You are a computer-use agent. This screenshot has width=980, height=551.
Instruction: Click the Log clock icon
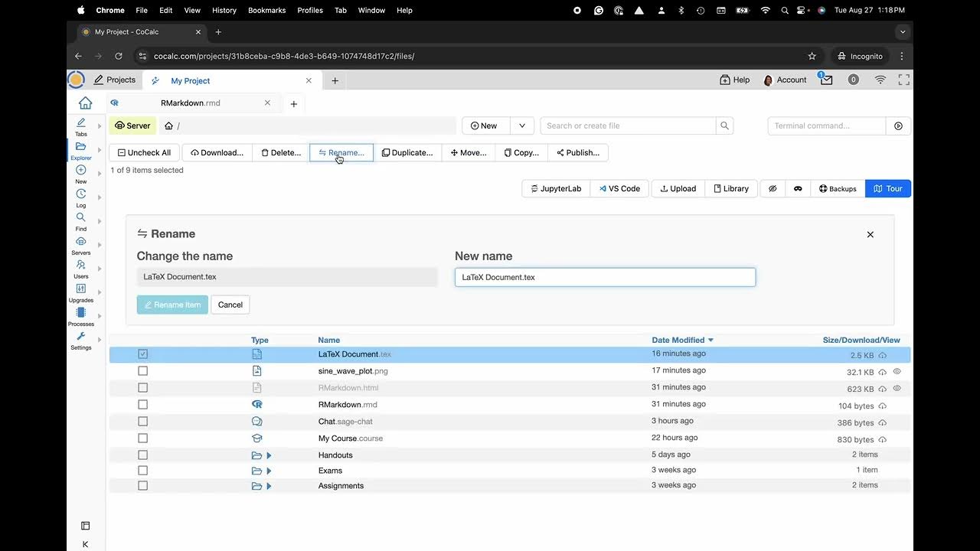coord(81,194)
